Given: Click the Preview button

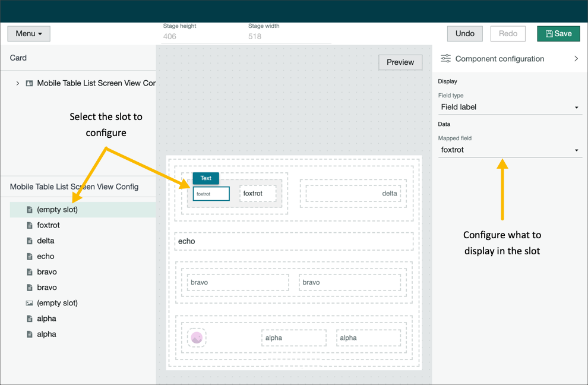Looking at the screenshot, I should [400, 62].
